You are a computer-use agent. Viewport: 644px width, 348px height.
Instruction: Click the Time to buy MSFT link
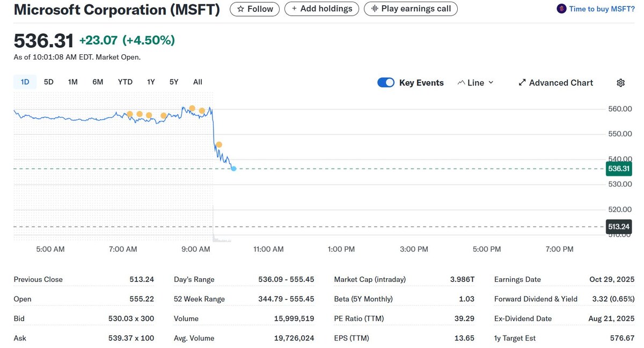(602, 8)
